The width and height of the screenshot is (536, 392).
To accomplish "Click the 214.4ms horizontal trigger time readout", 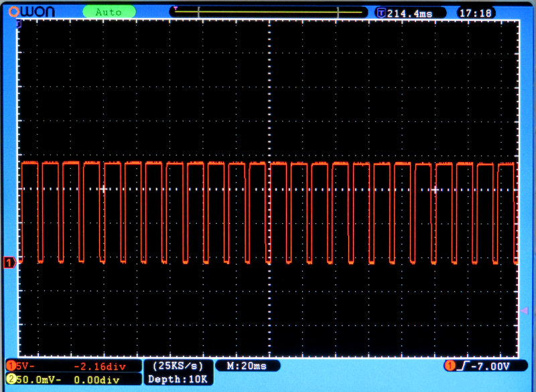I will (410, 13).
